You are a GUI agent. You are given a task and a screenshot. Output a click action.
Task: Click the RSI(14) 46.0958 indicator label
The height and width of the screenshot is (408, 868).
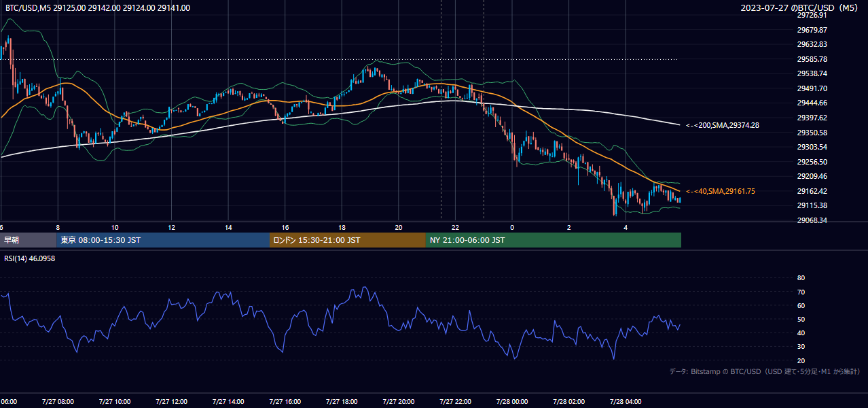30,259
